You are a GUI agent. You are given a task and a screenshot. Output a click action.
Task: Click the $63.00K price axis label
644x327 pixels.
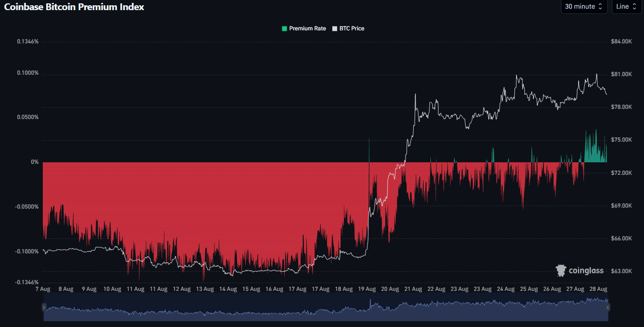click(x=620, y=271)
